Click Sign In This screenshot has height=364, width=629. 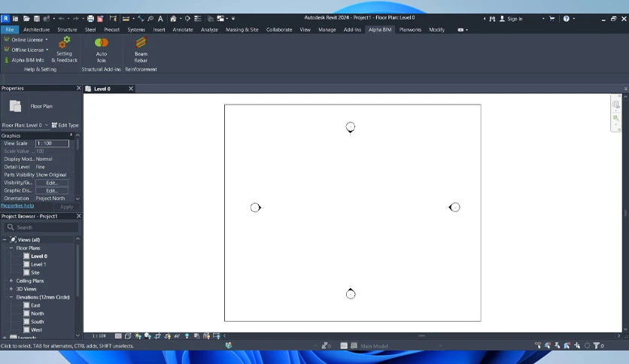[511, 19]
